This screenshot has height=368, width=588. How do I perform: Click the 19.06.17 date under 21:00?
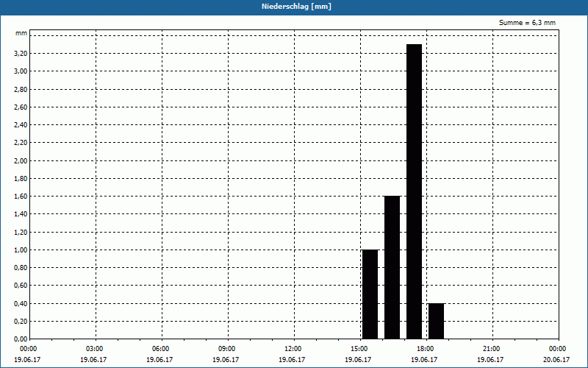tap(490, 360)
